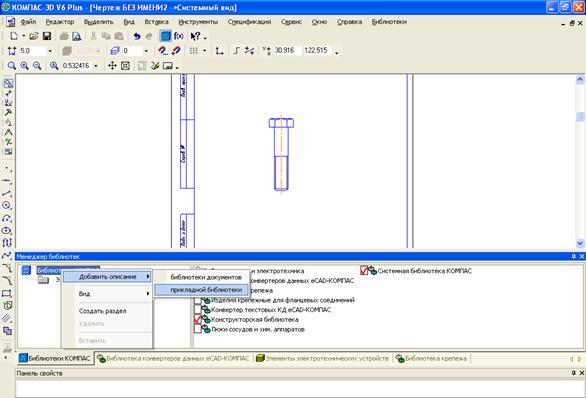Viewport: 586px width, 398px height.
Task: Click the drawing area scroll-down arrow
Action: (x=580, y=243)
